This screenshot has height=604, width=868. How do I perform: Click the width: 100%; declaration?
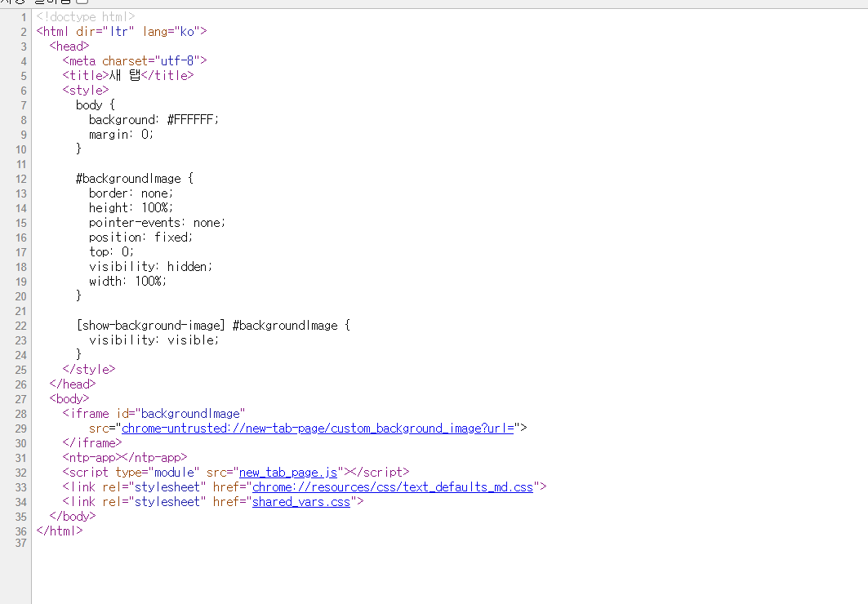(128, 282)
